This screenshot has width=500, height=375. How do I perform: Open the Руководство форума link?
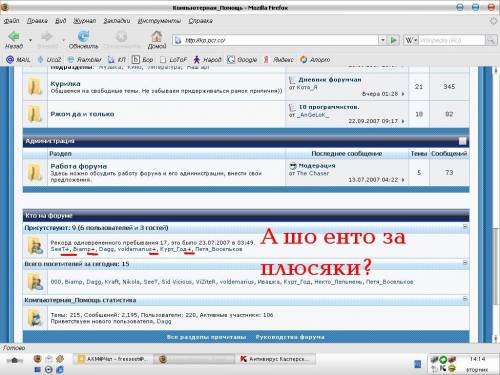click(x=290, y=337)
